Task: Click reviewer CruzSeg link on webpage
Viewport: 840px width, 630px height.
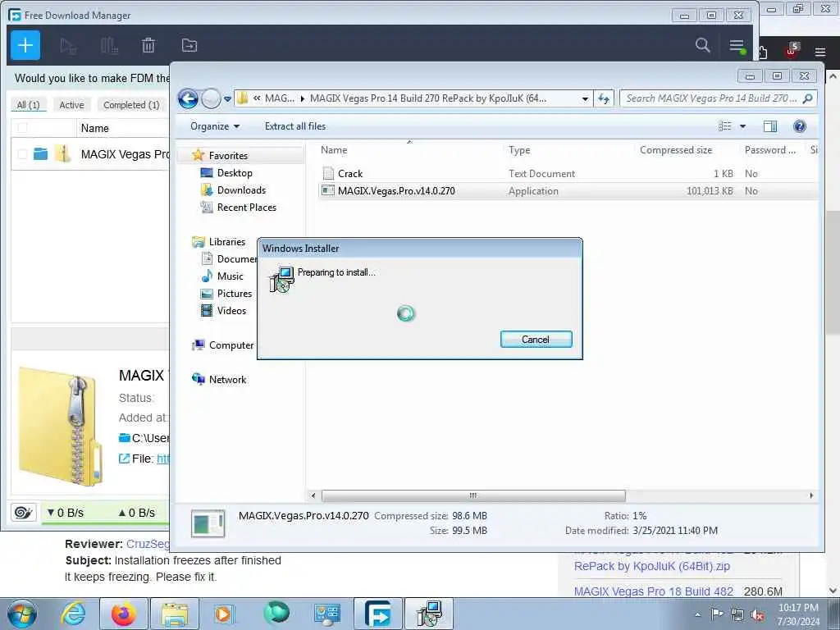Action: click(148, 544)
